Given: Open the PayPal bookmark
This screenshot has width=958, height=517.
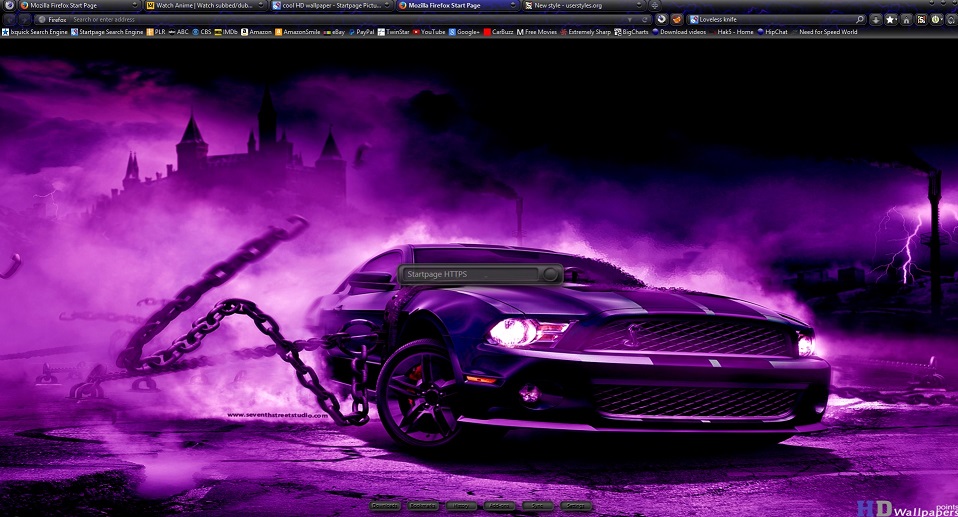Looking at the screenshot, I should [x=362, y=32].
